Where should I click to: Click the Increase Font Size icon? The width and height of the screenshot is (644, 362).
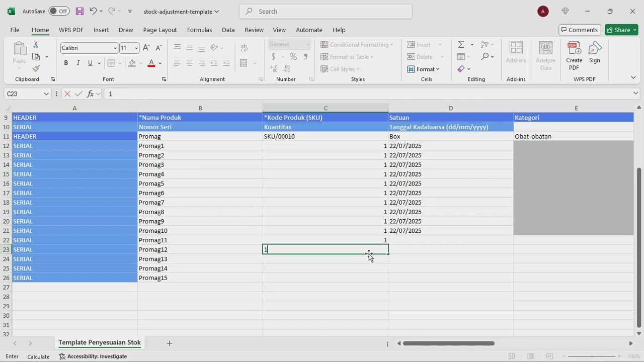tap(146, 48)
